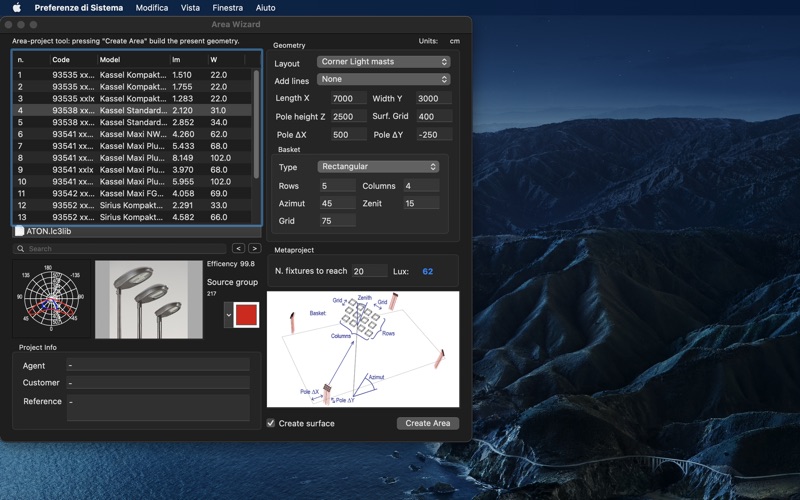This screenshot has width=800, height=500.
Task: Go to next fixture with the > button
Action: coord(254,248)
